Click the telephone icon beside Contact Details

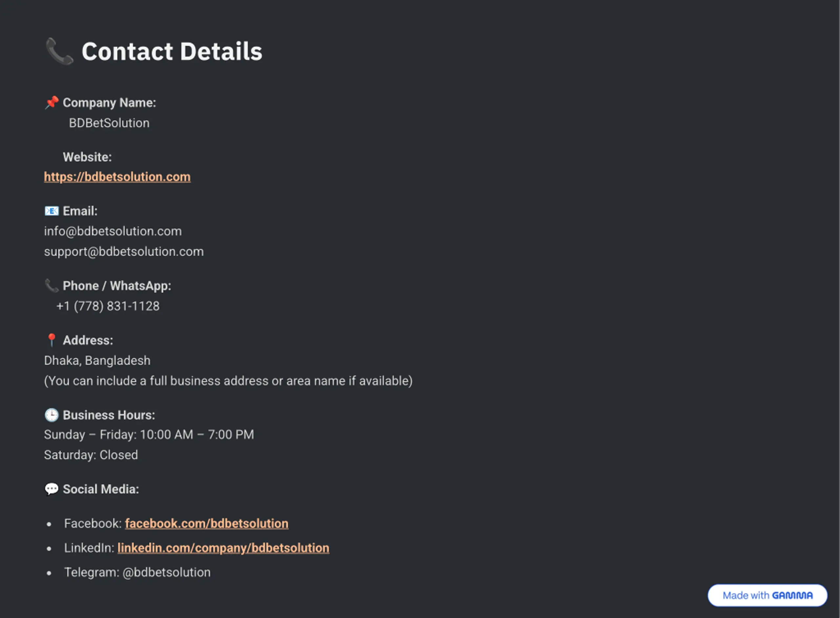pyautogui.click(x=59, y=51)
